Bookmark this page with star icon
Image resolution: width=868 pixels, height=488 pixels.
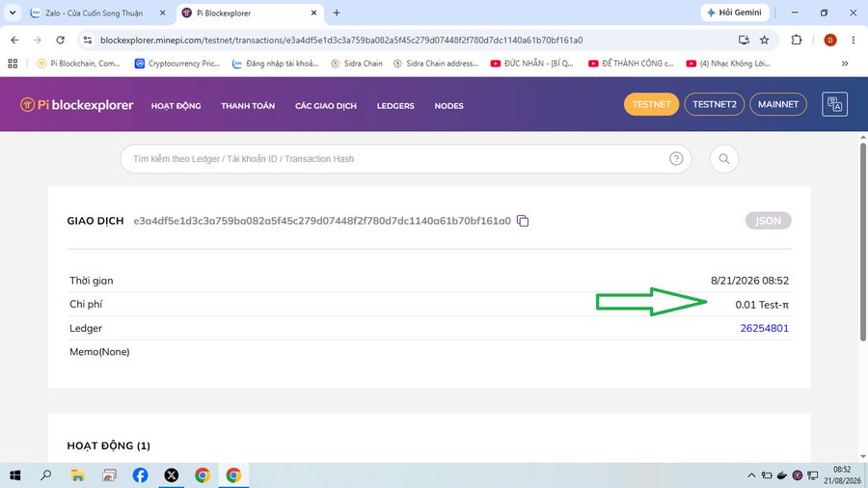click(x=765, y=40)
